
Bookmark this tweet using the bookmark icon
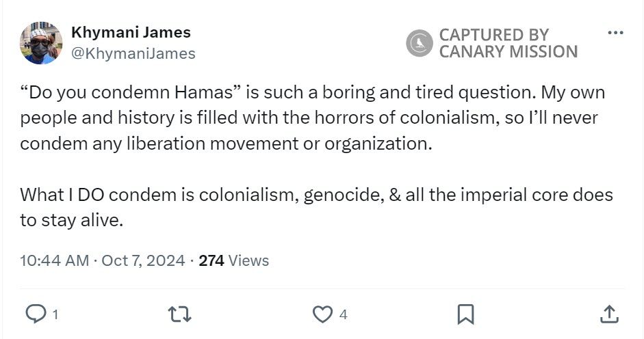click(x=466, y=314)
